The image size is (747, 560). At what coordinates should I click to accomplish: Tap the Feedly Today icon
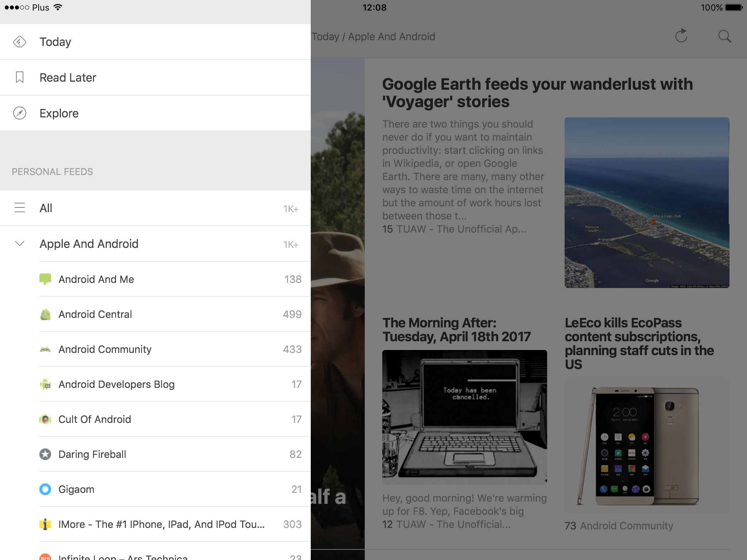coord(20,42)
